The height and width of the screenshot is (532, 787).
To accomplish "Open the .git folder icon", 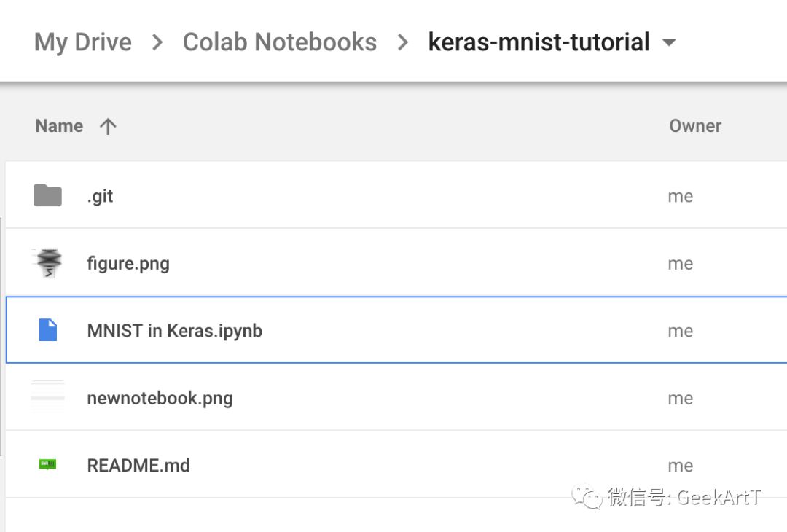I will click(48, 195).
